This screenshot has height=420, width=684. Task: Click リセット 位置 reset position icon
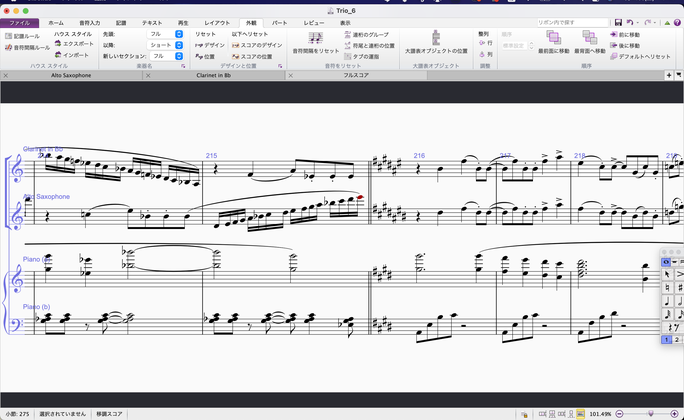(198, 56)
